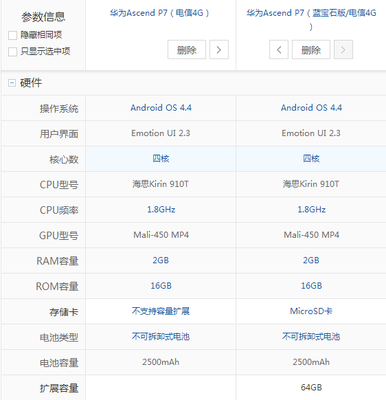386x400 pixels.
Task: Click the CPU型号 row label
Action: [x=59, y=185]
